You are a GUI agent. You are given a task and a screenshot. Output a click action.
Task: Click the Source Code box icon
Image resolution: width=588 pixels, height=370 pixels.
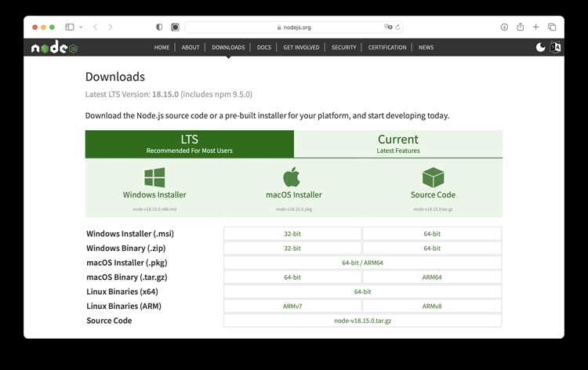[x=433, y=177]
